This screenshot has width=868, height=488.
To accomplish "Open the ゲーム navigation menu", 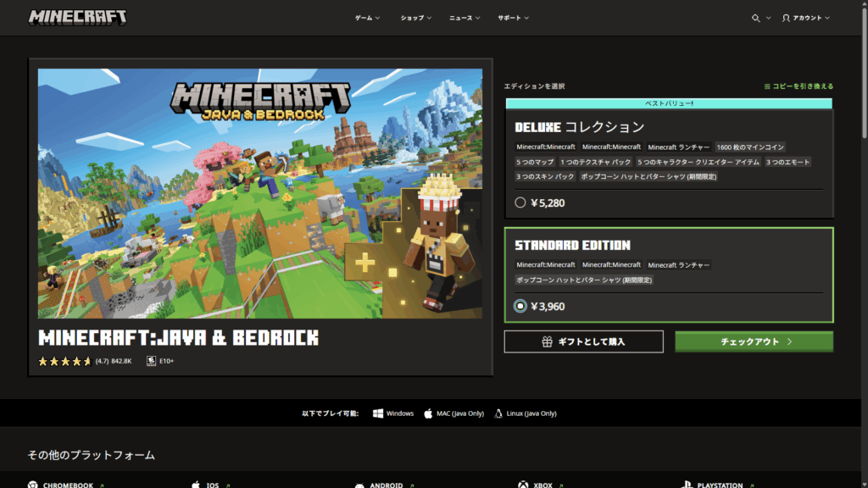I will (368, 19).
